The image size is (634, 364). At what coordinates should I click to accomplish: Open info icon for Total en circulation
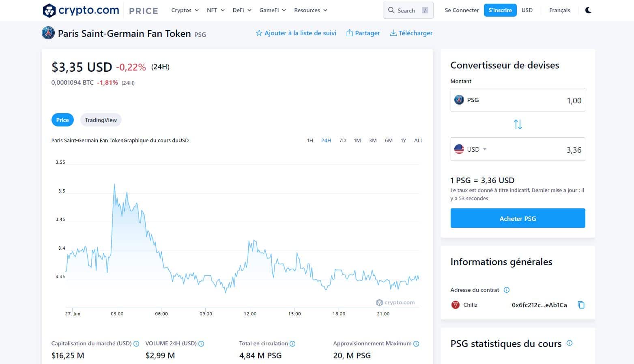click(x=292, y=344)
